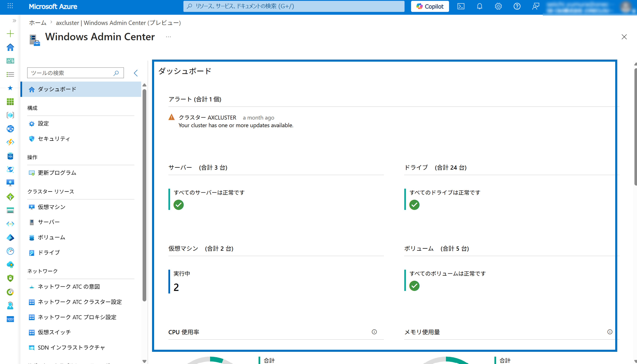Image resolution: width=637 pixels, height=364 pixels.
Task: Open the Function App lightning icon
Action: [x=10, y=142]
